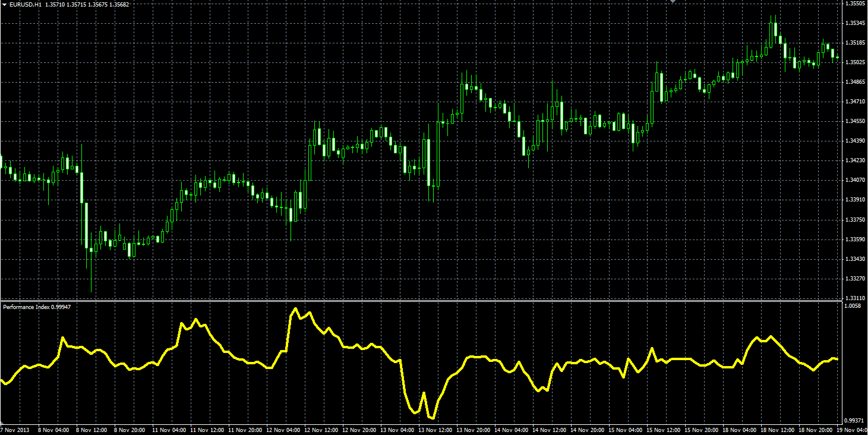Click the 11 Nov 12:00 time label

tap(208, 430)
